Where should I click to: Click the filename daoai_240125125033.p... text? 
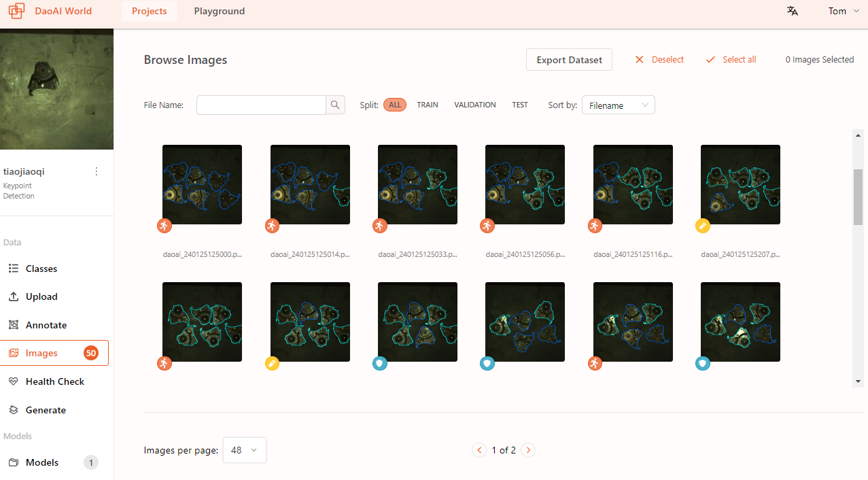(417, 254)
